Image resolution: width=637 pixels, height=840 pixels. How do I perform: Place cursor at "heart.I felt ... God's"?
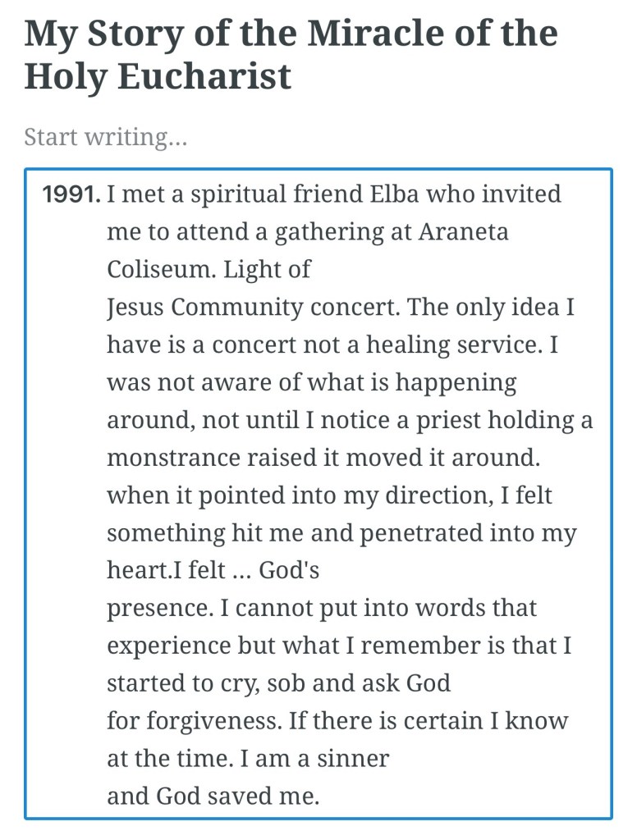click(x=213, y=571)
